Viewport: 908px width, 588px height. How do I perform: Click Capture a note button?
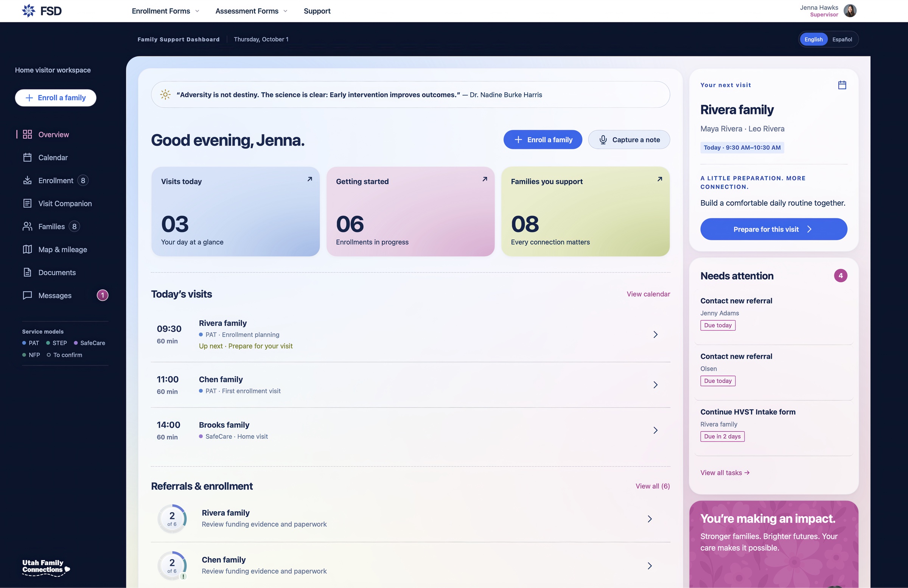[629, 140]
